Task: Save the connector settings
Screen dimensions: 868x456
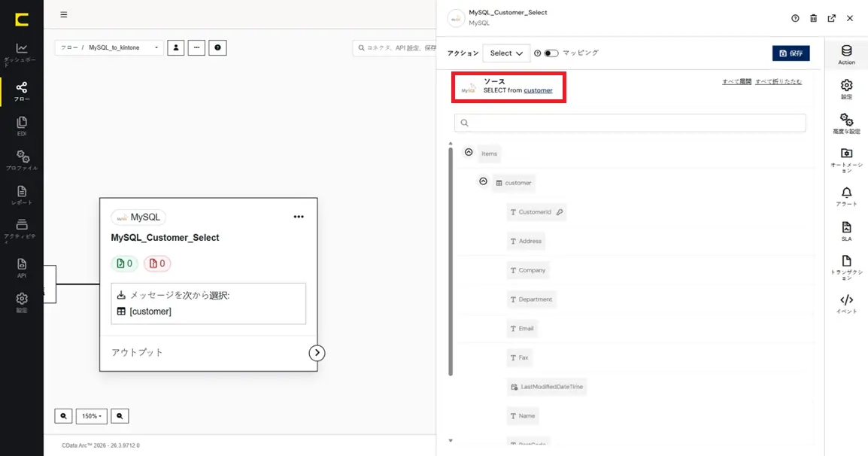Action: pyautogui.click(x=791, y=53)
